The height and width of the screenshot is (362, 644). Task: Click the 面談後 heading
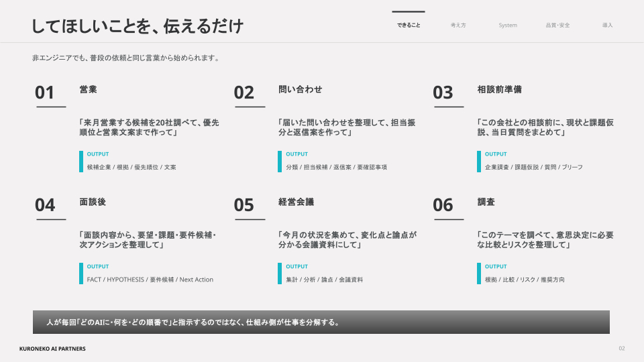click(93, 202)
